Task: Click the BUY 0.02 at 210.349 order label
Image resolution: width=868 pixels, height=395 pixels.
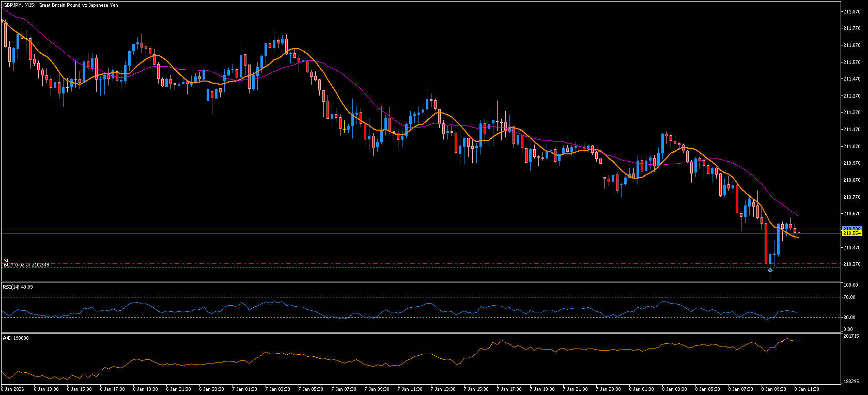Action: 26,265
